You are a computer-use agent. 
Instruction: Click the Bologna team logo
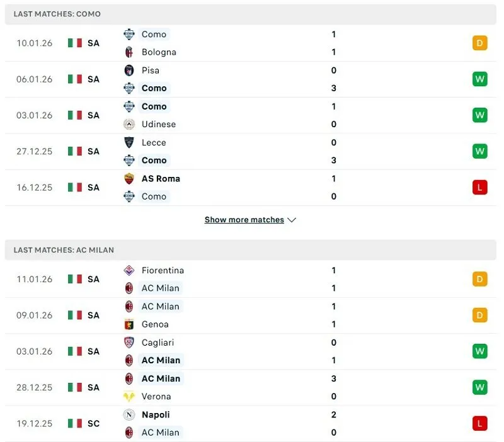pos(130,52)
